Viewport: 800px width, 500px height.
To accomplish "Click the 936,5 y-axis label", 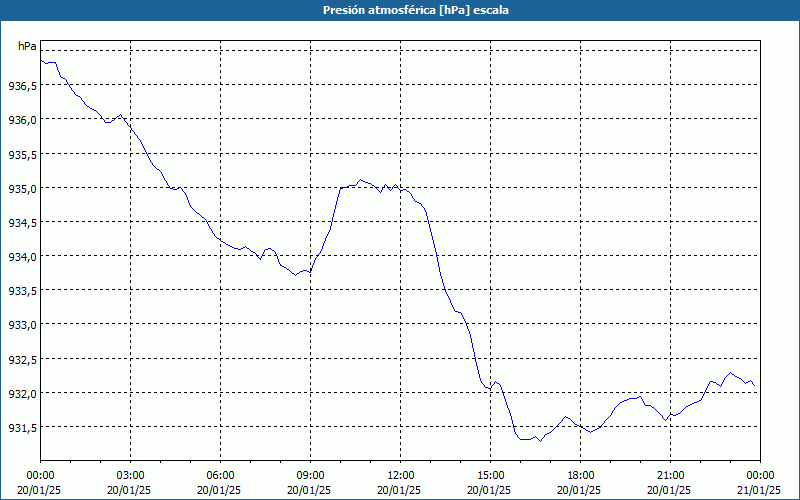I will [22, 86].
